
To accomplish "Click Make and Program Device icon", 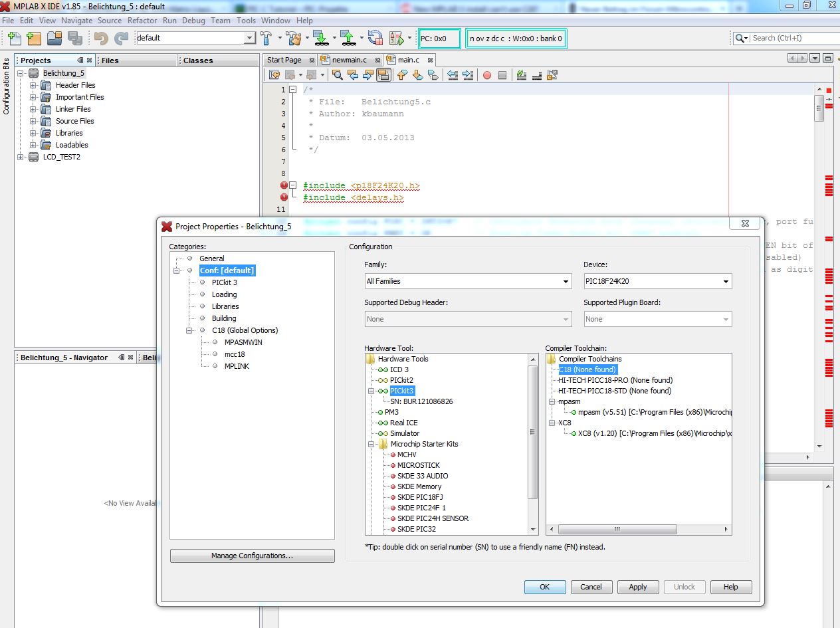I will tap(320, 38).
